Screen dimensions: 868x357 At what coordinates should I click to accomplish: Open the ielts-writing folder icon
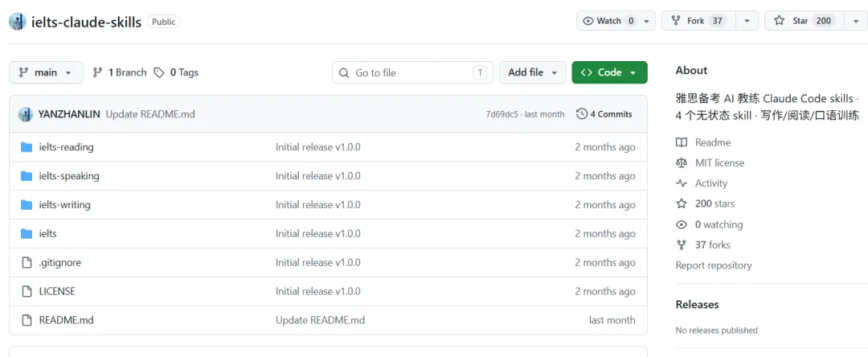(27, 205)
